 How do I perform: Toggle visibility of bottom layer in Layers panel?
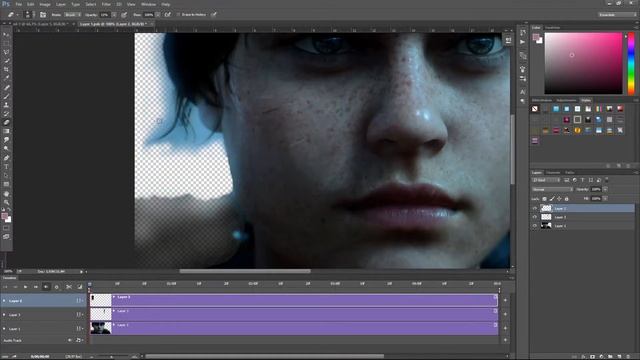click(535, 226)
